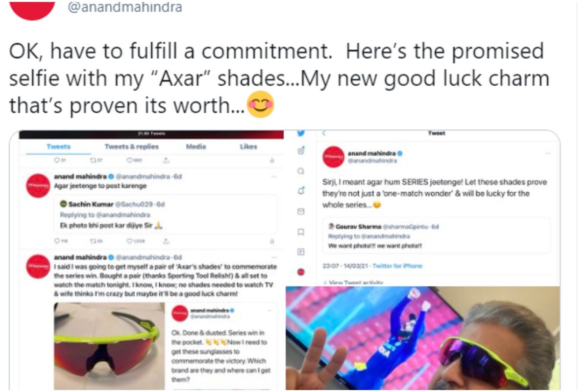Open the messages envelope icon in sidebar
Image resolution: width=588 pixels, height=392 pixels.
tap(301, 212)
